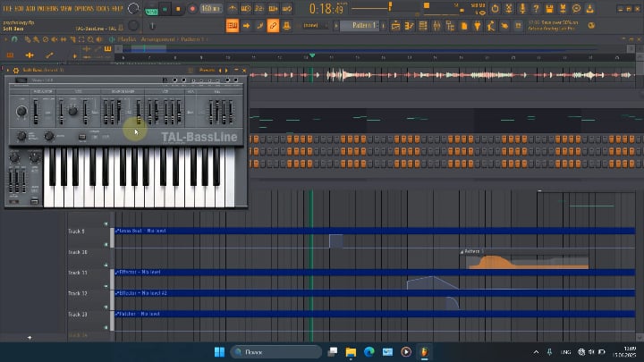Click the ENV attack slider in TAL-BassLine

tap(211, 111)
